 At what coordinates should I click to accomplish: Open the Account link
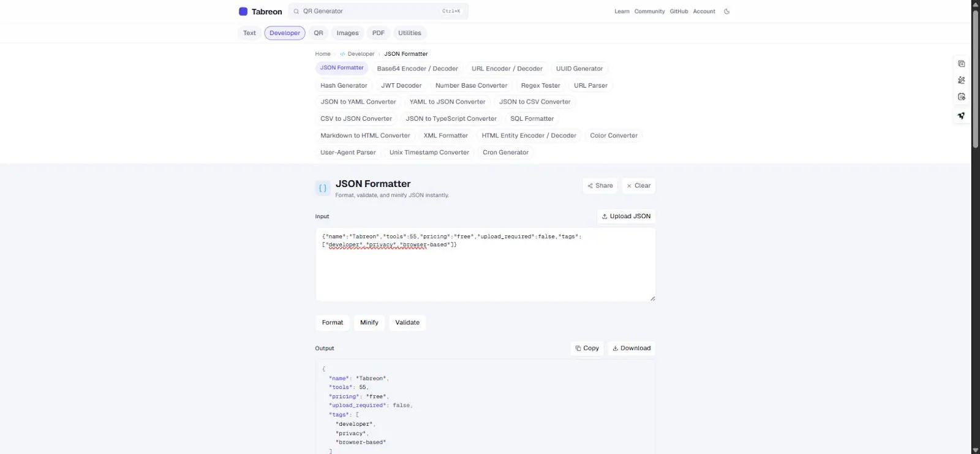pyautogui.click(x=704, y=12)
